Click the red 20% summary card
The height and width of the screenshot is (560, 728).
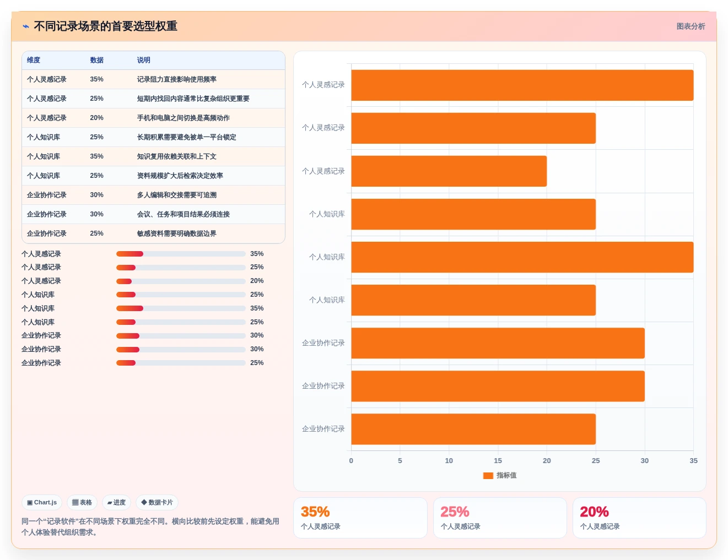tap(639, 518)
